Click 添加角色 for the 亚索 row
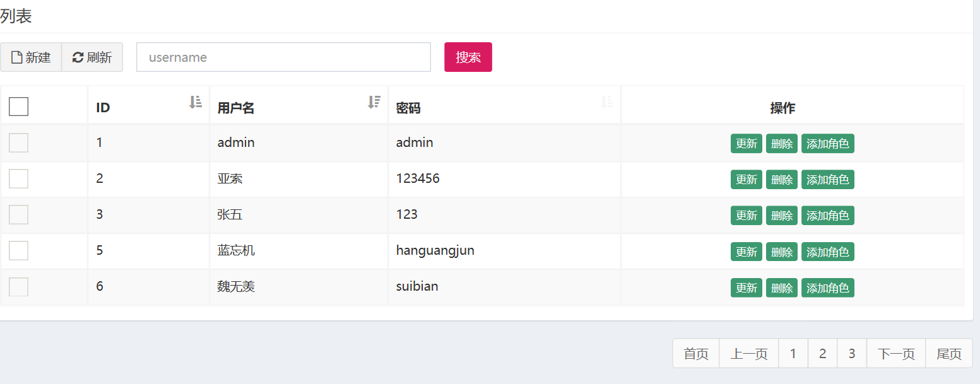Screen dimensions: 980x384 828,180
